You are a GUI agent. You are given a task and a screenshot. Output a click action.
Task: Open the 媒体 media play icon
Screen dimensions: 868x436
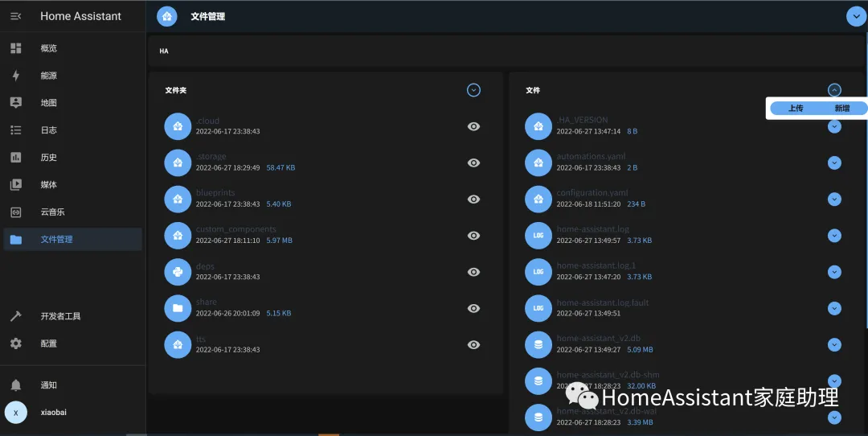[x=16, y=184]
